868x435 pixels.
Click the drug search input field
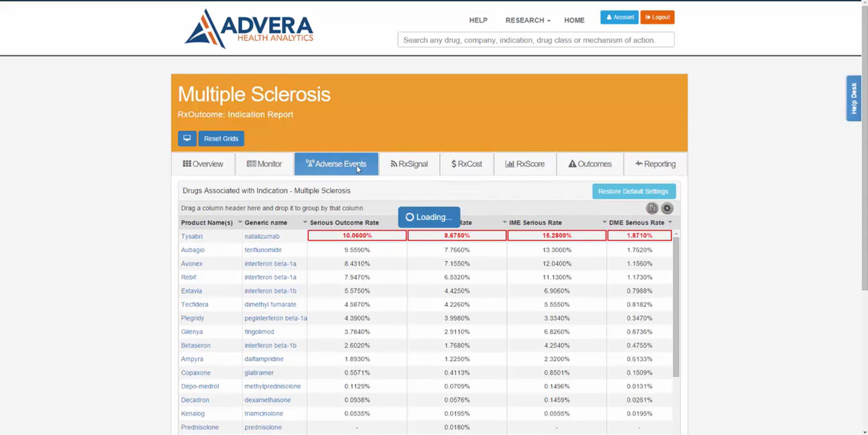point(536,40)
